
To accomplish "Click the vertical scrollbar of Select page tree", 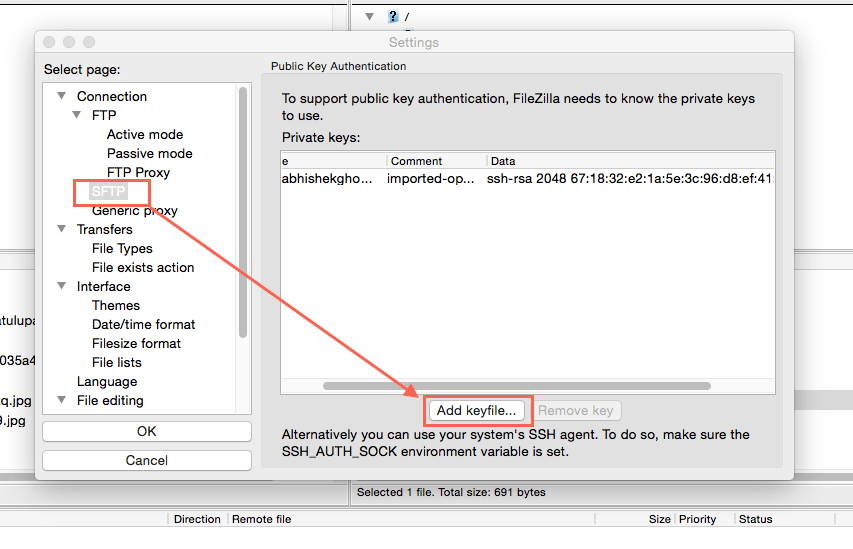I will point(243,212).
